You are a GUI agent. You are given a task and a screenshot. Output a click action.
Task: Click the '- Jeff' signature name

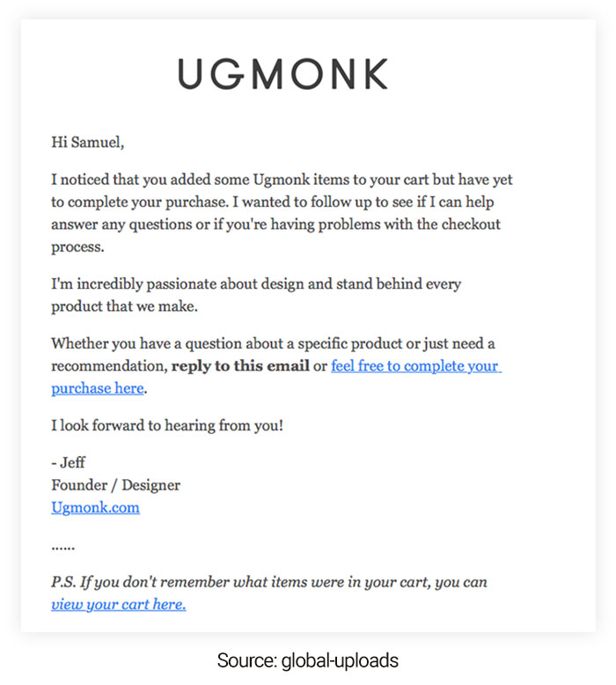pos(69,462)
